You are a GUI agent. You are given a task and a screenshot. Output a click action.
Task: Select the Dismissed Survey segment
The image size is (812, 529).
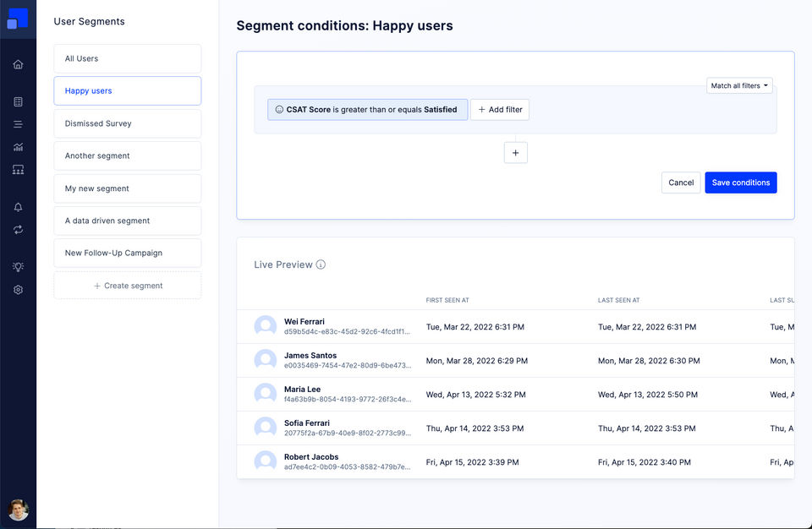coord(127,123)
